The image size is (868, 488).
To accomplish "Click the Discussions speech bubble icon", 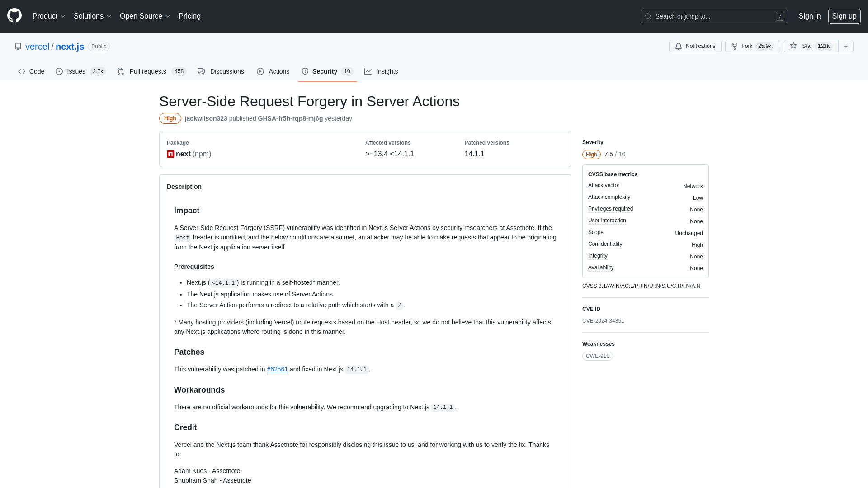I will click(201, 71).
